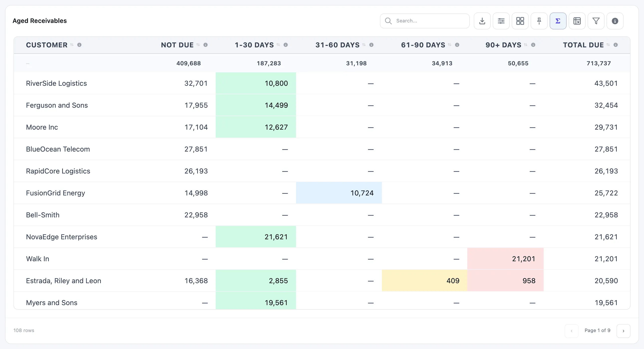Image resolution: width=644 pixels, height=349 pixels.
Task: Go to the next page
Action: point(624,331)
